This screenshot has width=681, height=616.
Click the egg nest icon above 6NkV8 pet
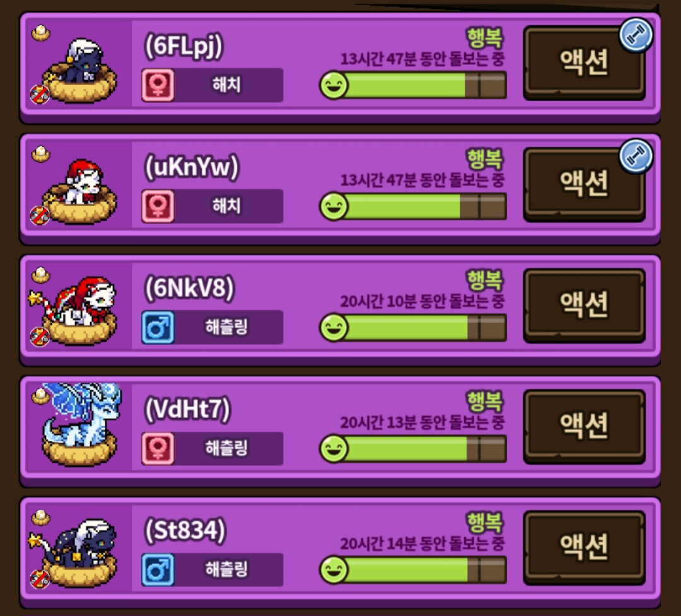click(x=41, y=276)
